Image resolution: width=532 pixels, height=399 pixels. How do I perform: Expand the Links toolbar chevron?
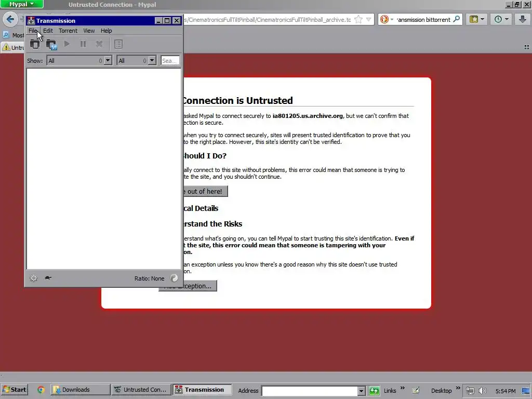(x=403, y=388)
